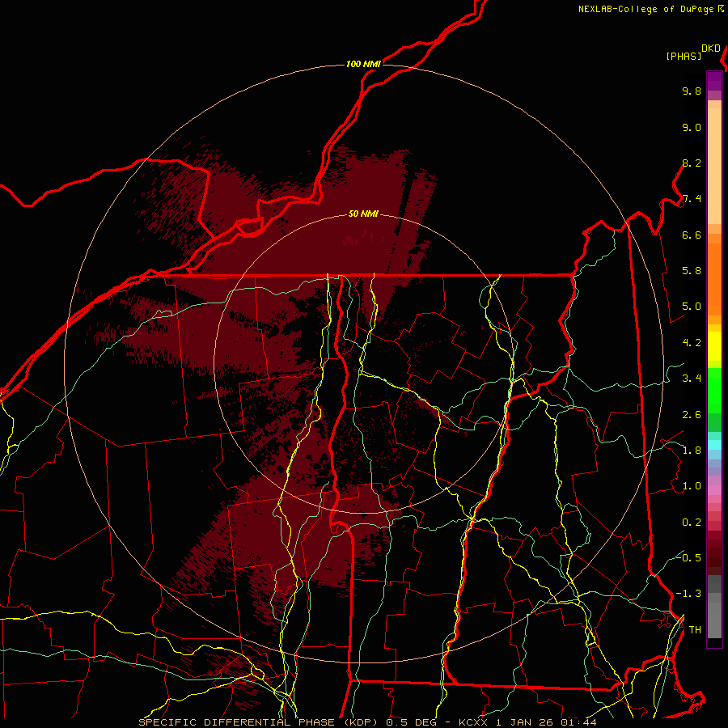Click the 9.0 value on color scale
The image size is (728, 728).
coord(692,128)
